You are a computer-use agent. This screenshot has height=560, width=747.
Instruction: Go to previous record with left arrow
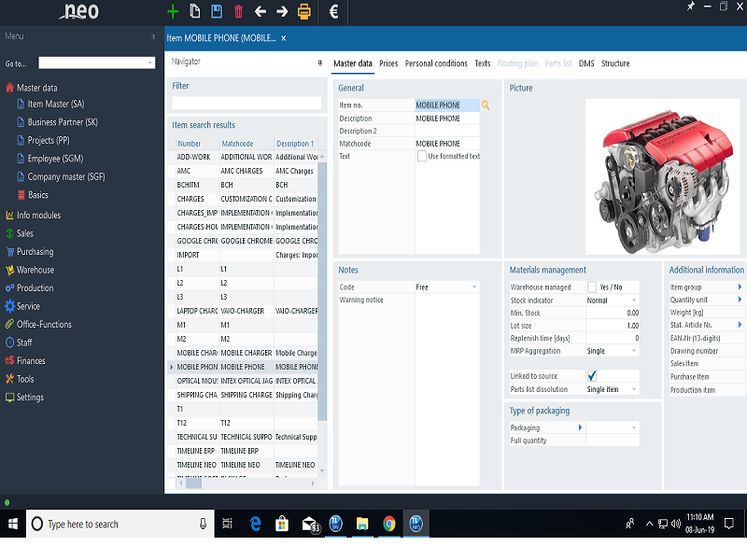pyautogui.click(x=260, y=11)
